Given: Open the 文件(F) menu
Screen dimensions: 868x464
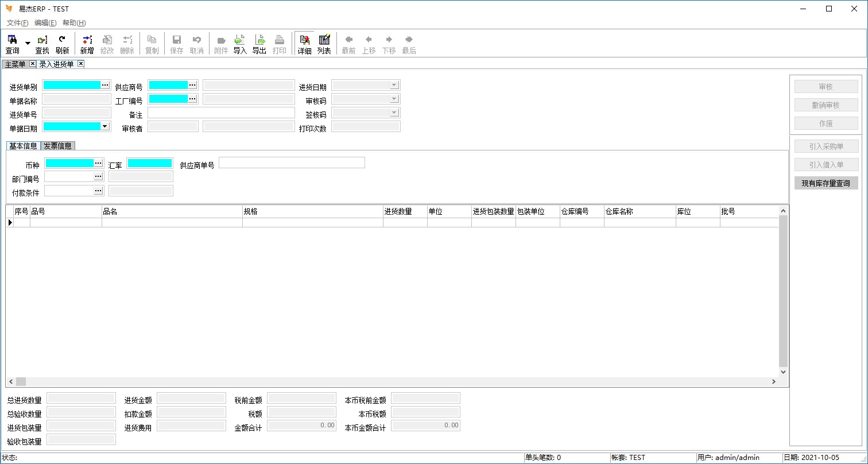Looking at the screenshot, I should point(17,23).
